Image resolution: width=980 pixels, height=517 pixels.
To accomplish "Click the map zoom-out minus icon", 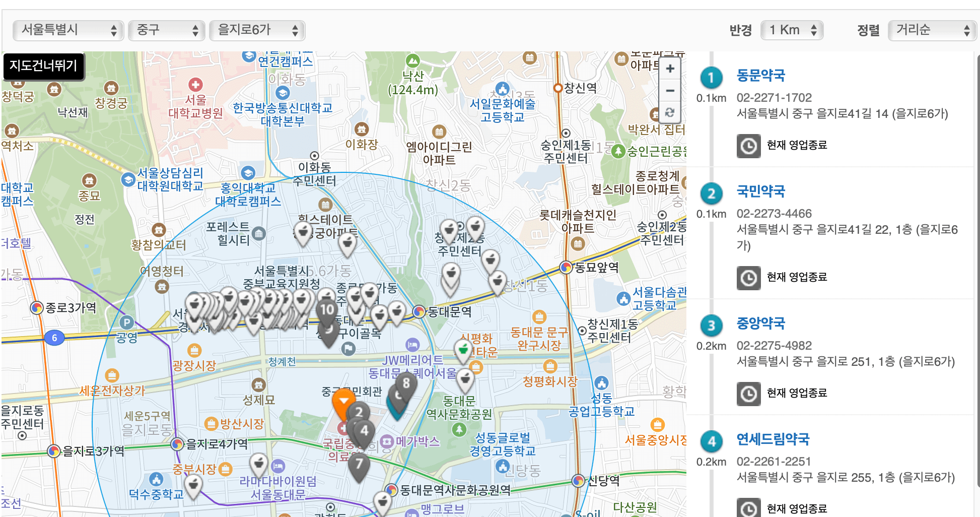I will (x=670, y=91).
